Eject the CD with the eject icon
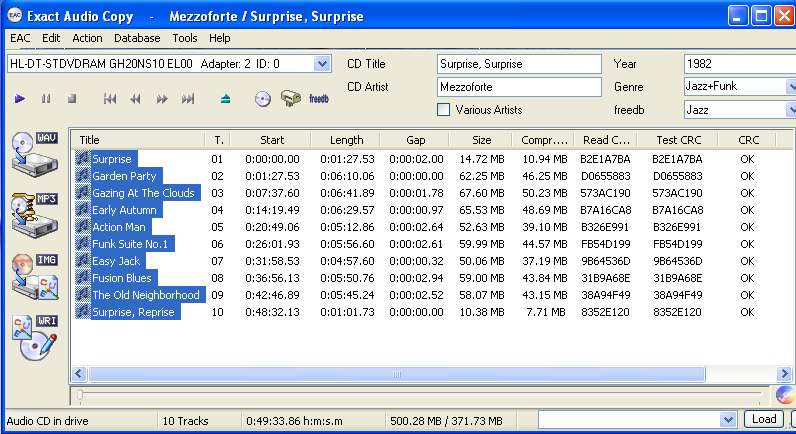The width and height of the screenshot is (796, 434). tap(226, 99)
